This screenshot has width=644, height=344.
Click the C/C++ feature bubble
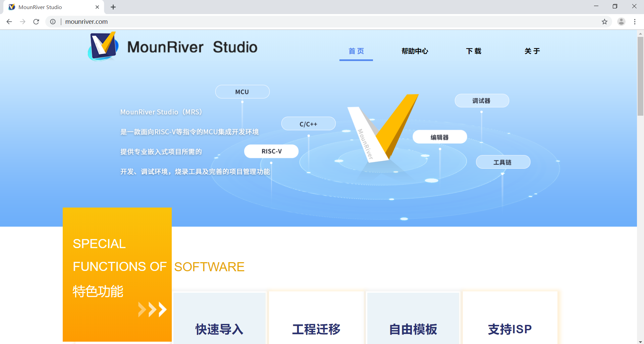pyautogui.click(x=309, y=123)
